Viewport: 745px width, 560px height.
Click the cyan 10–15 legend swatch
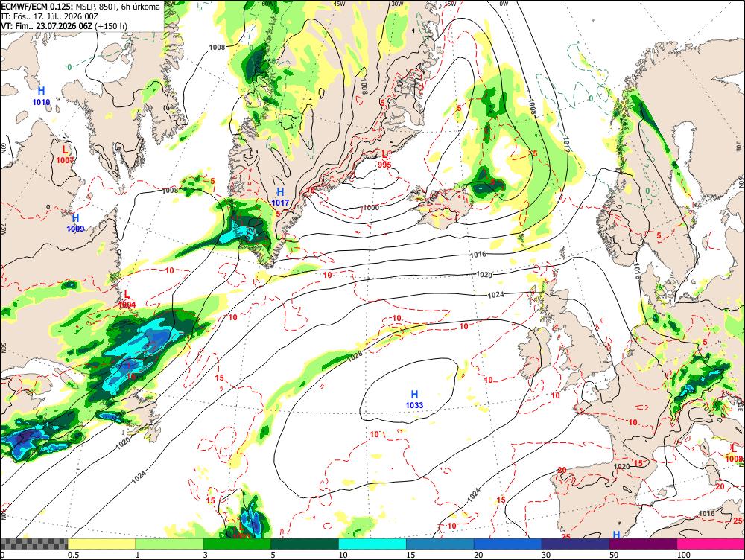point(372,544)
